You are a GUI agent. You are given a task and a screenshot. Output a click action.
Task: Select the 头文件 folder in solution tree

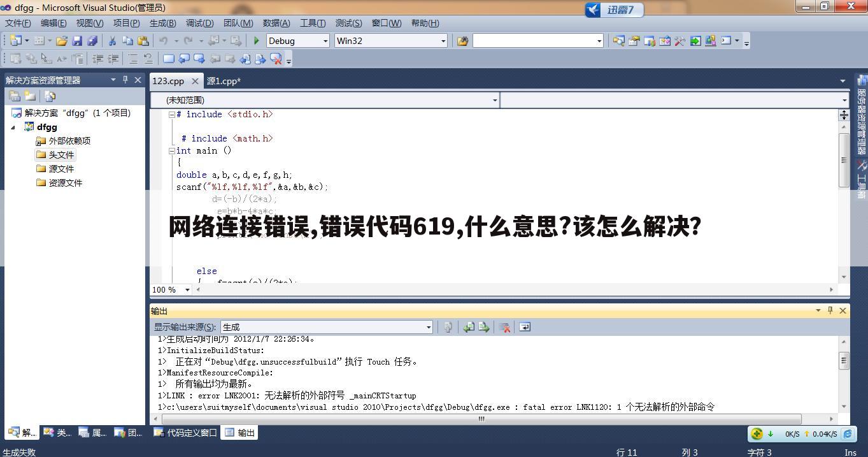click(61, 155)
